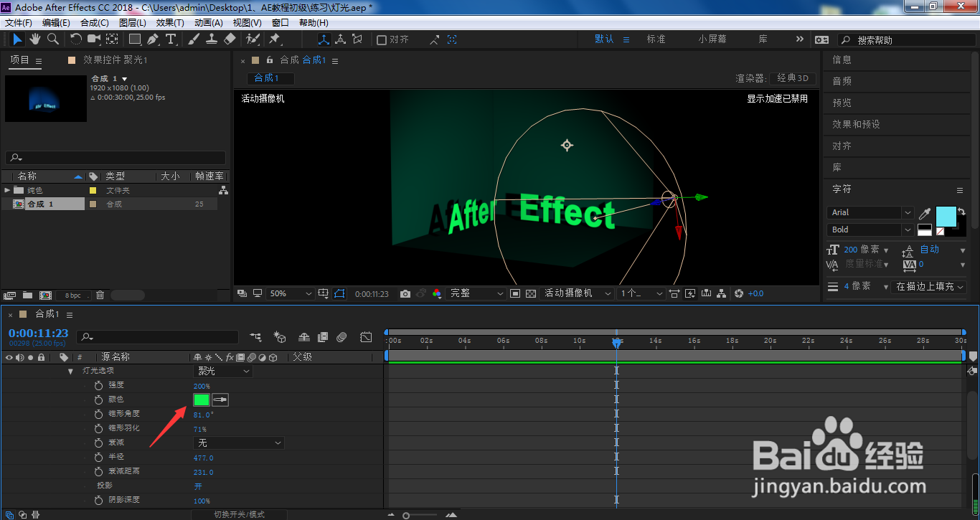The width and height of the screenshot is (980, 520).
Task: Select the Pen tool
Action: tap(153, 39)
